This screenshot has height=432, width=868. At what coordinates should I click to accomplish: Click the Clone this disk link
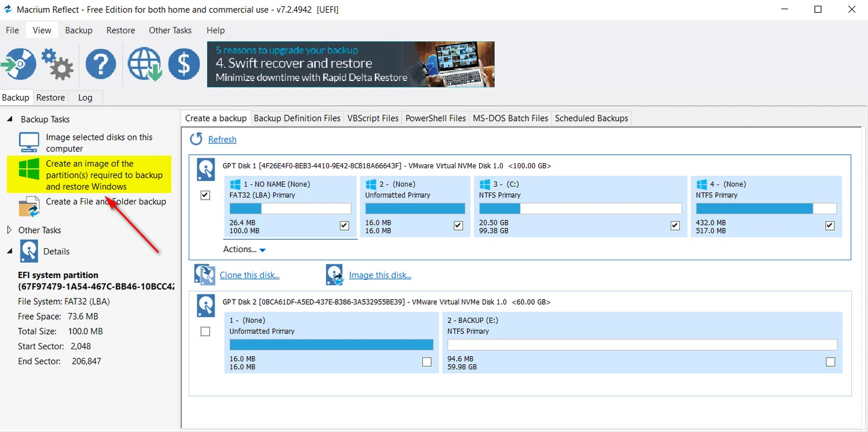[249, 275]
